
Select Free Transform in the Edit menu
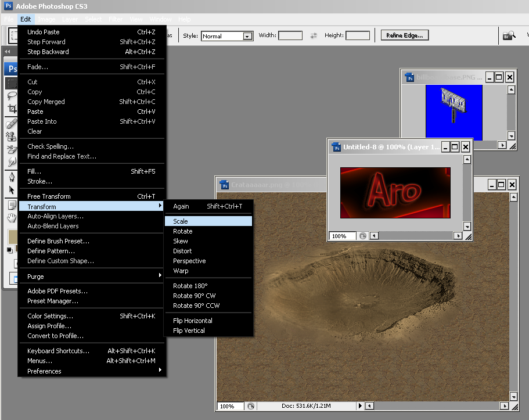click(x=91, y=196)
